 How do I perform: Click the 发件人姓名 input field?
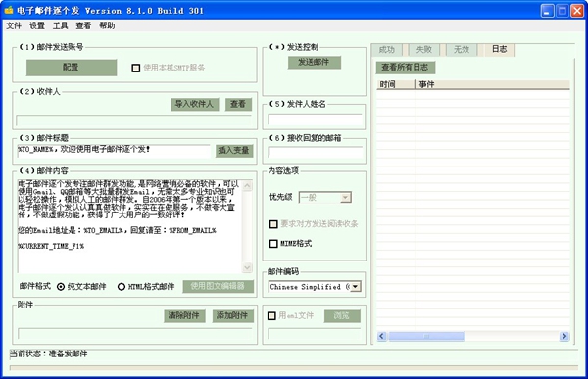[x=315, y=119]
